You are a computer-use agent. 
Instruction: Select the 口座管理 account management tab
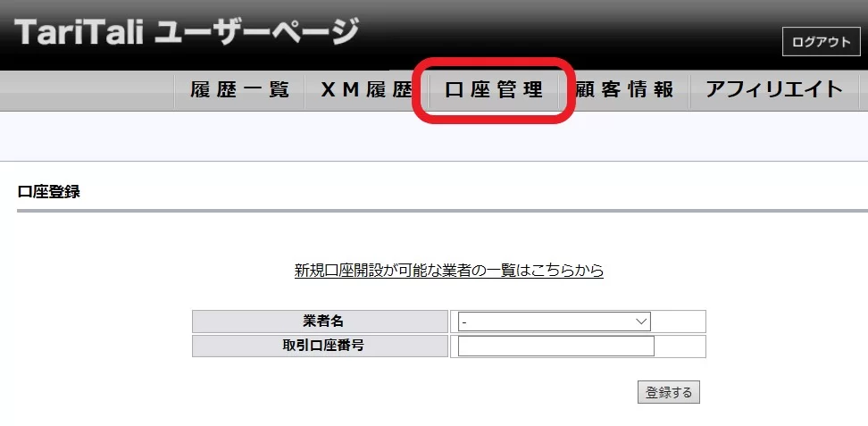(493, 90)
